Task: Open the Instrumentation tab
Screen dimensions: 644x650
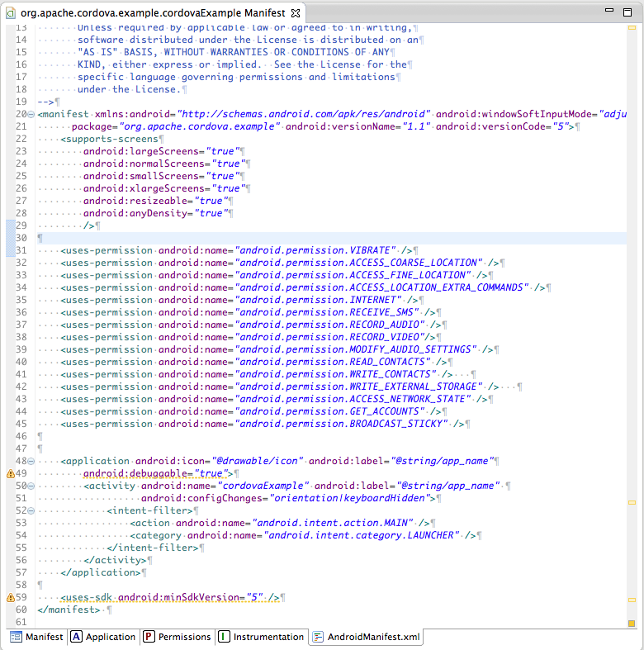Action: pos(268,637)
